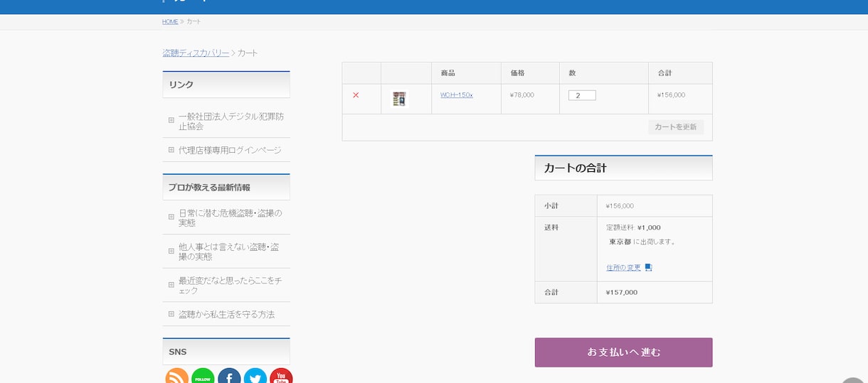
Task: Click the リンク sidebar heading
Action: (181, 85)
